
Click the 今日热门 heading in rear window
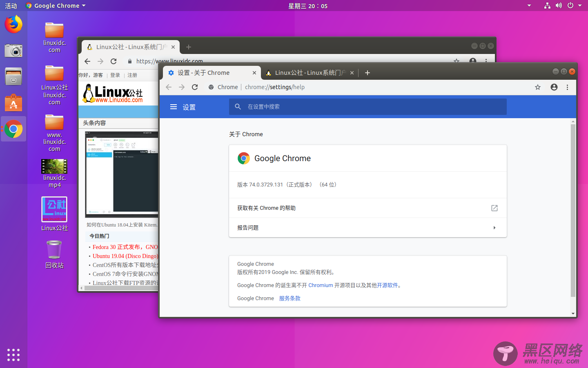99,236
